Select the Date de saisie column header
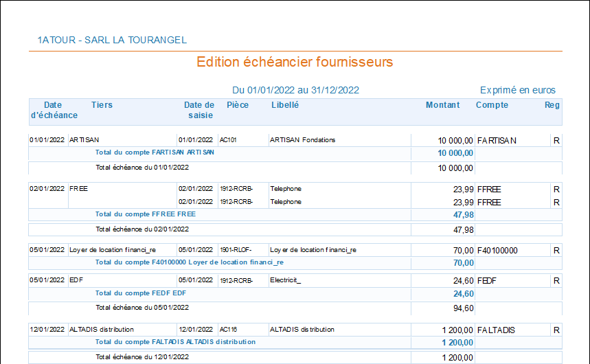Image resolution: width=590 pixels, height=364 pixels. (x=199, y=110)
